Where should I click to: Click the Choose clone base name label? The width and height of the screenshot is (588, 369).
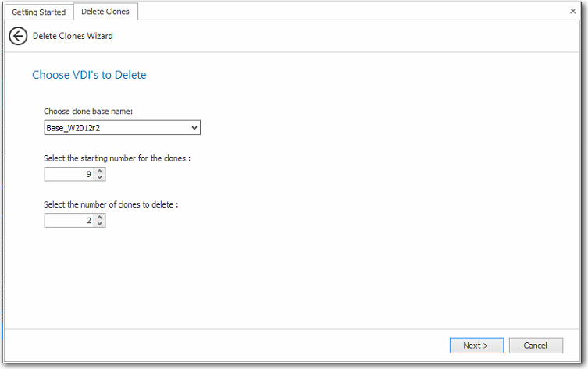pos(88,112)
